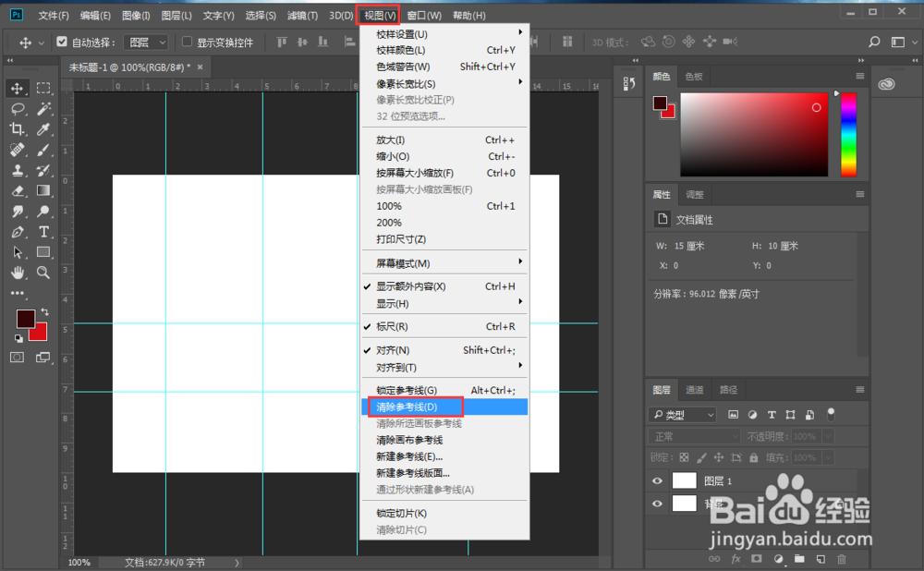Select the Crop tool
This screenshot has width=924, height=571.
coord(17,129)
